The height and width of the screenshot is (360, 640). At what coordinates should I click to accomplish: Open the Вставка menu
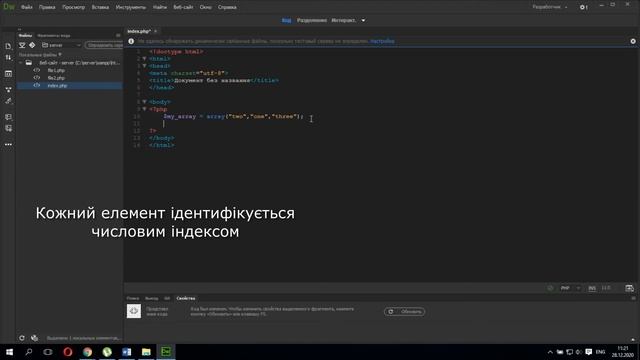click(100, 7)
